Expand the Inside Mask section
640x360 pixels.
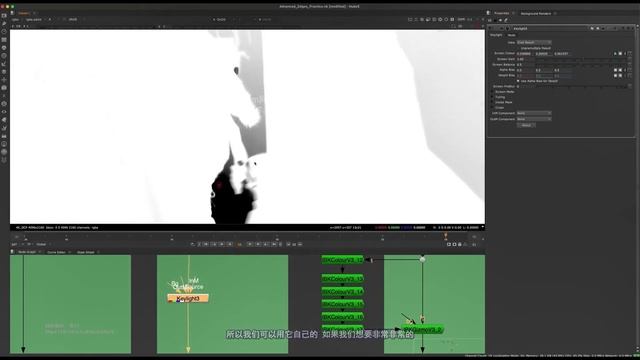click(x=492, y=102)
